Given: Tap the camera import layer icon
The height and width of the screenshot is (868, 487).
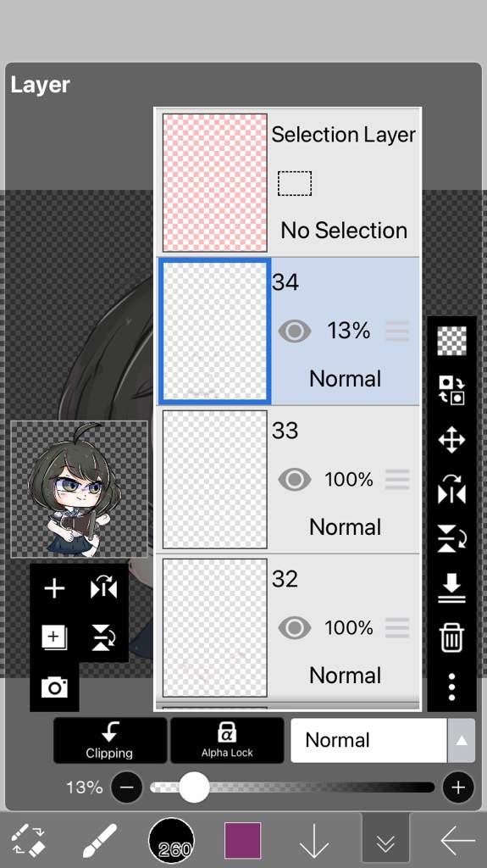Looking at the screenshot, I should 54,687.
